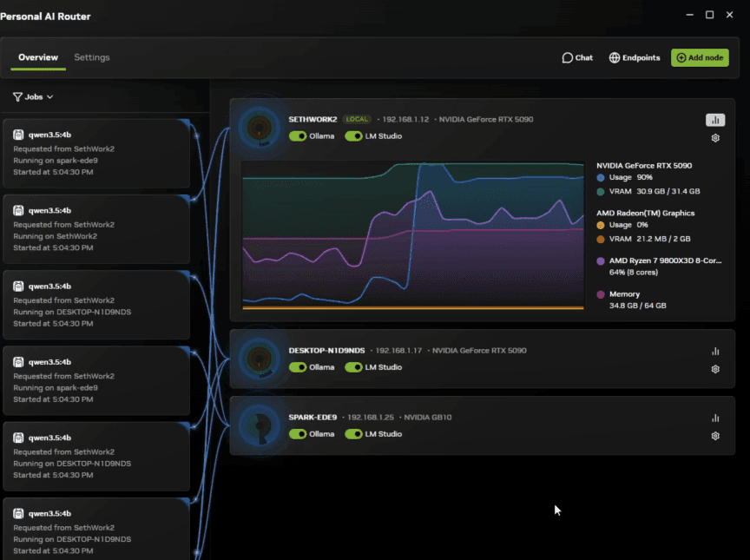The height and width of the screenshot is (560, 750).
Task: Open SPARK-EDE9 node settings gear
Action: 715,436
